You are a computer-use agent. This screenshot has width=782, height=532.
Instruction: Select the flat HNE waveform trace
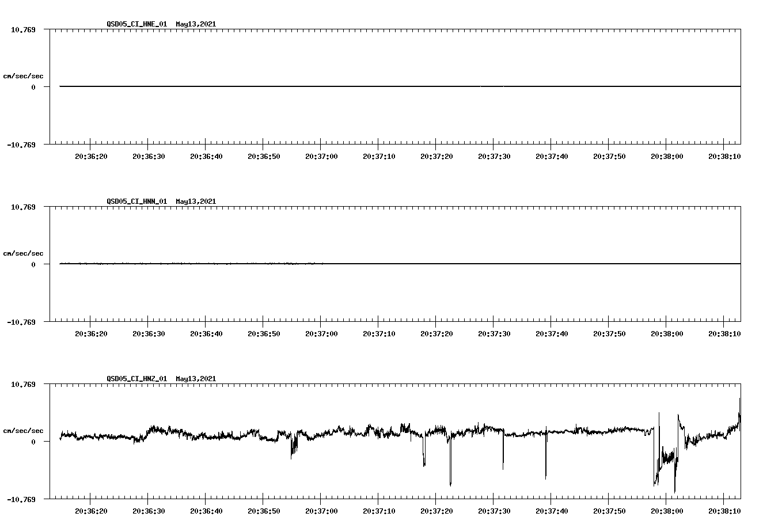(x=346, y=86)
